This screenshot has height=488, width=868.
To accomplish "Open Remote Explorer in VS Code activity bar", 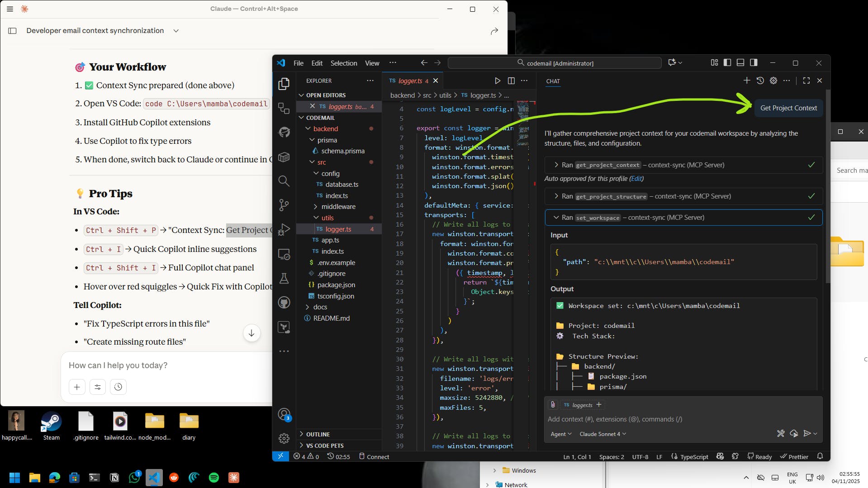I will pyautogui.click(x=284, y=254).
